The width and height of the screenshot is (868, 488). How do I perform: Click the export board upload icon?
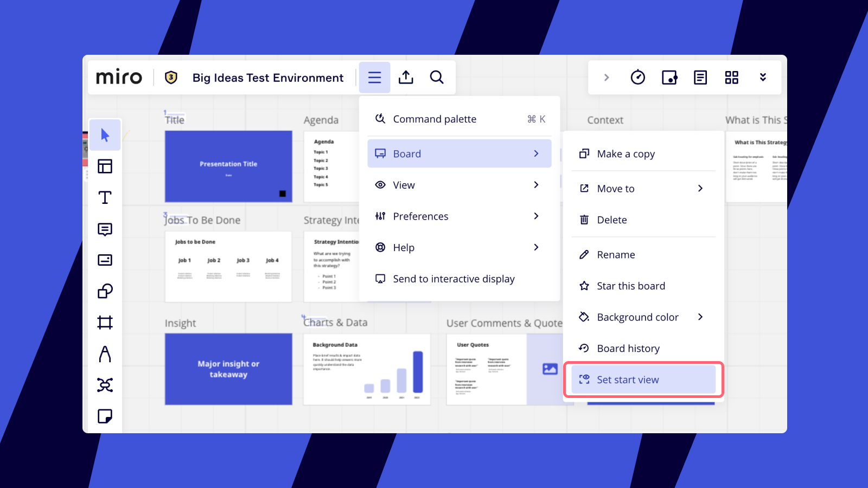tap(406, 78)
